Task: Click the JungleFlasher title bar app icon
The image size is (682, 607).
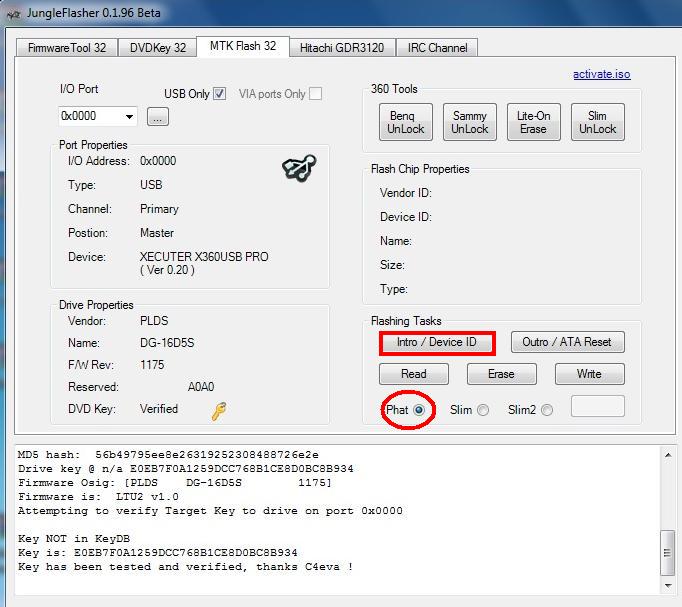Action: click(13, 14)
